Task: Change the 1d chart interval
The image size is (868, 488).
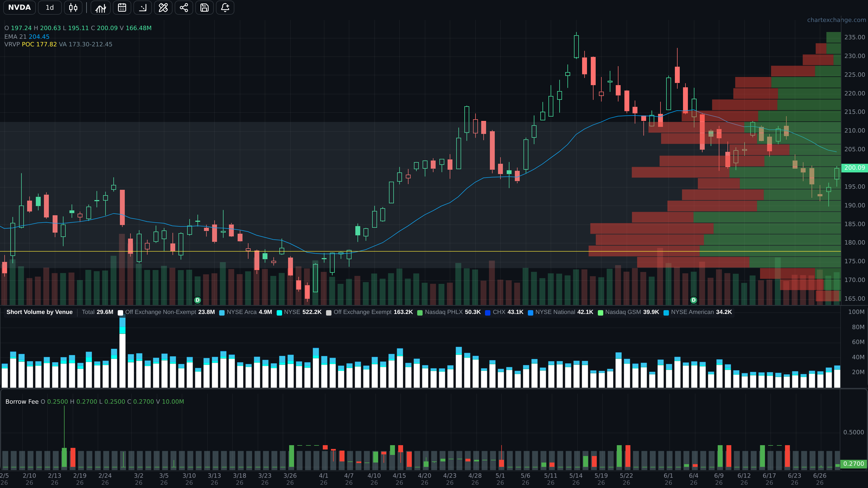Action: [50, 7]
